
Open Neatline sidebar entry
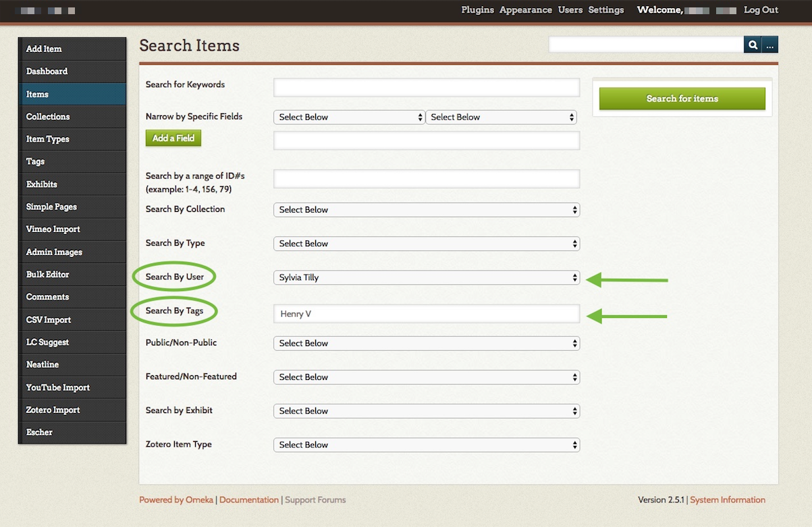click(x=72, y=364)
